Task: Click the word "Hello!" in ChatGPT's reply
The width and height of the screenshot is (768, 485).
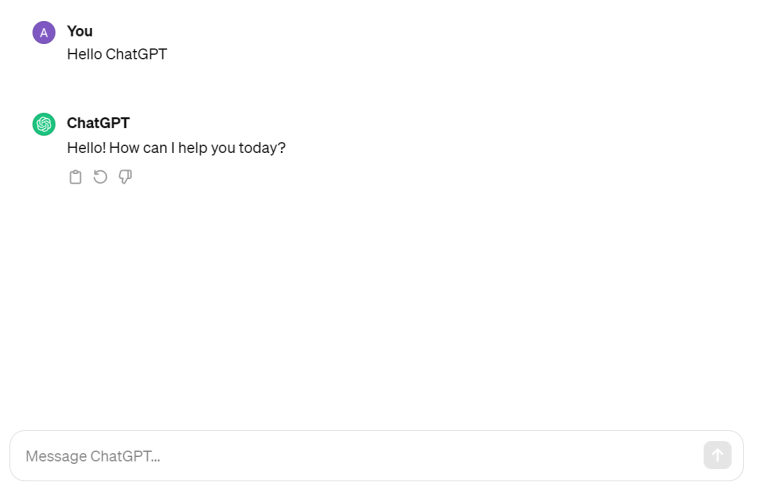Action: pyautogui.click(x=86, y=148)
